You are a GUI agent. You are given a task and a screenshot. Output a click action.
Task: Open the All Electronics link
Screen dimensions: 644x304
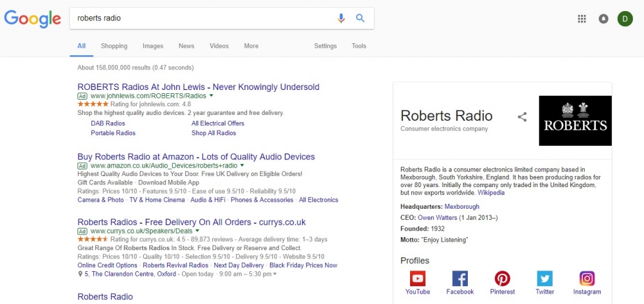pyautogui.click(x=319, y=200)
